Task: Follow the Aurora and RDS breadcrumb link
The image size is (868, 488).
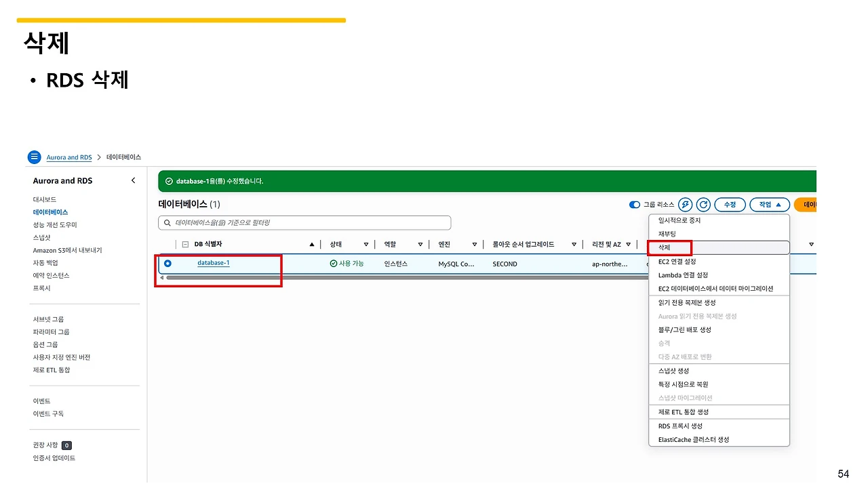Action: [69, 157]
